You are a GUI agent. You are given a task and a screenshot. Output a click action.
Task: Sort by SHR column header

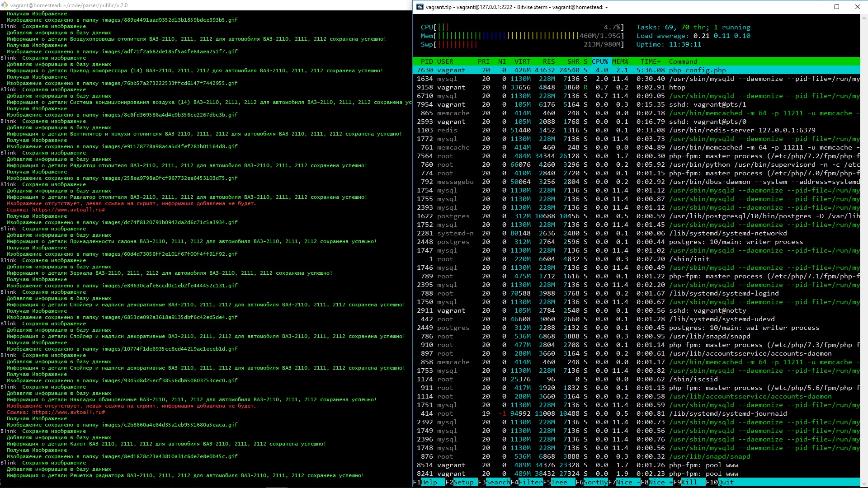[x=573, y=61]
